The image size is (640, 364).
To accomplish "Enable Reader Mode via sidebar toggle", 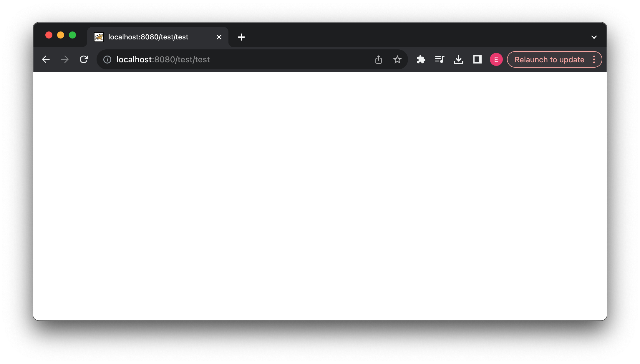I will (477, 60).
